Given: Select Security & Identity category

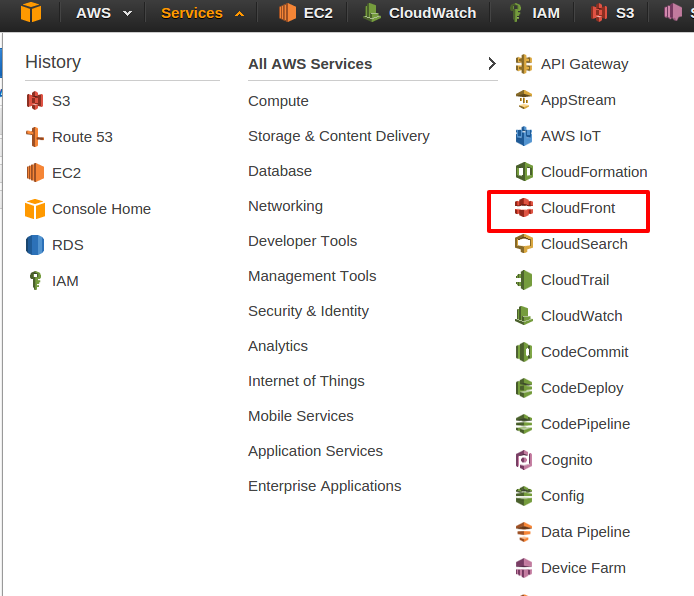Looking at the screenshot, I should pos(308,311).
